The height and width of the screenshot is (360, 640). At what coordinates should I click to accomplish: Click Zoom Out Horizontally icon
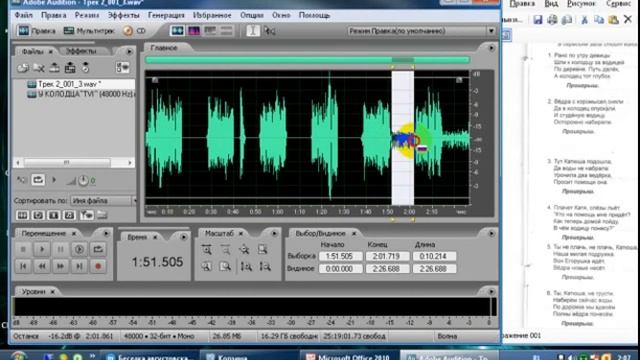tap(225, 249)
